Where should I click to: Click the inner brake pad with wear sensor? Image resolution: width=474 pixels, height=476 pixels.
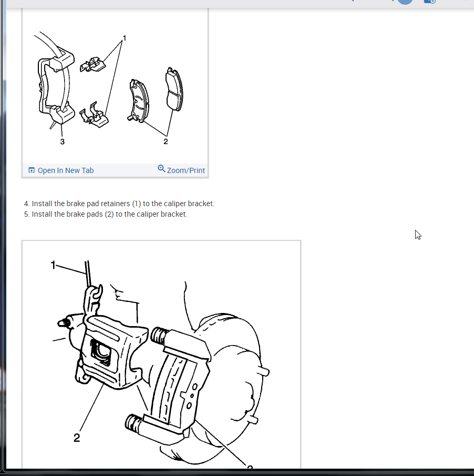139,101
